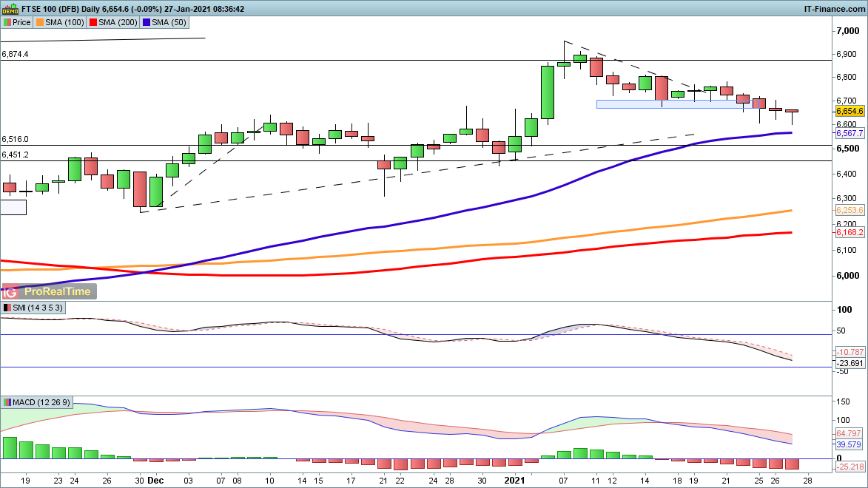Image resolution: width=868 pixels, height=488 pixels.
Task: Click the orange 6,253.6 SMA value tag
Action: click(x=850, y=211)
